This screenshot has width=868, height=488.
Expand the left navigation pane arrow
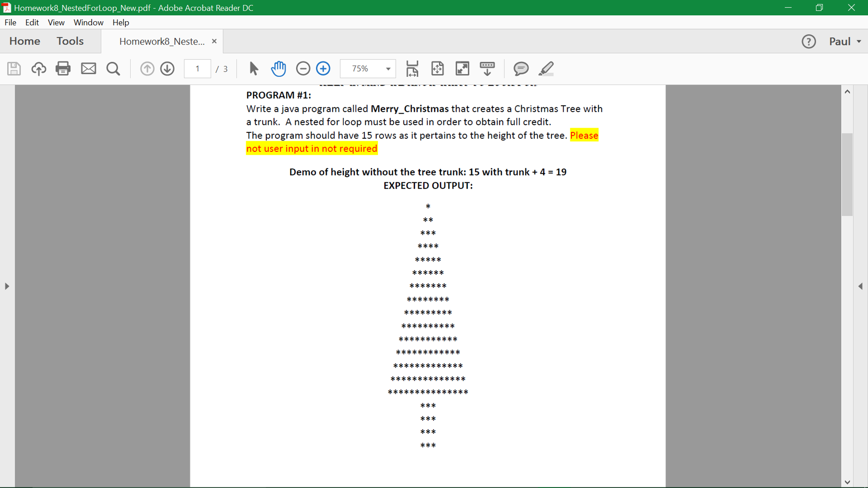pyautogui.click(x=7, y=287)
